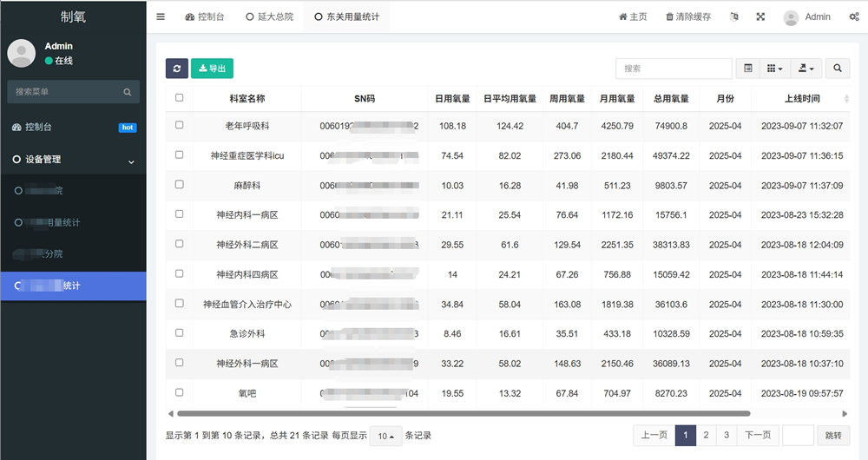Toggle the sidebar hamburger menu icon

click(x=161, y=16)
